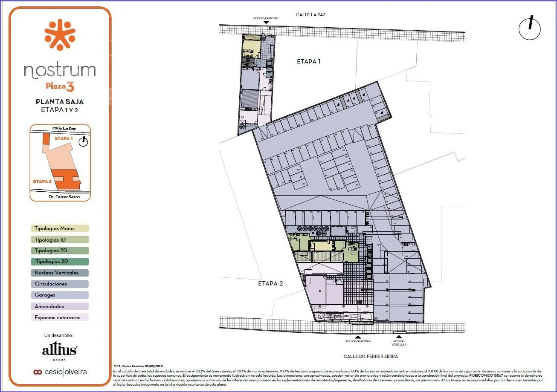The height and width of the screenshot is (392, 557).
Task: Click the Calle Dr. Ferrer Serra street label
Action: pyautogui.click(x=371, y=356)
